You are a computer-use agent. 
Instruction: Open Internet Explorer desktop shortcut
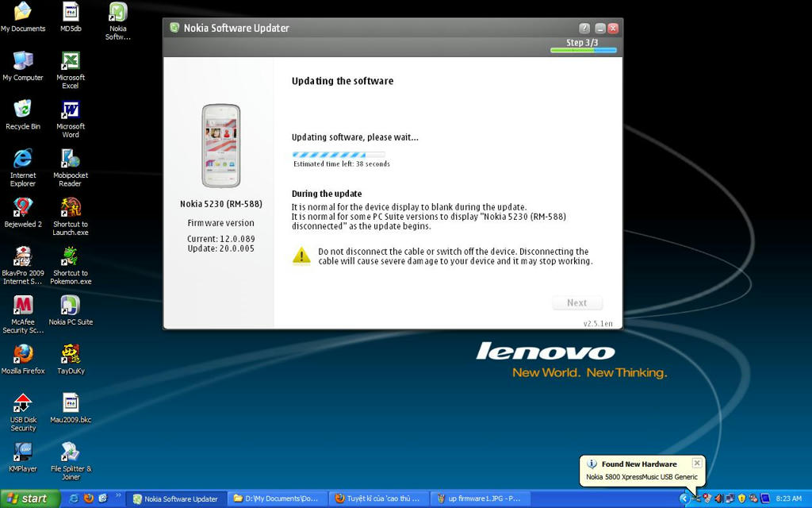(23, 168)
